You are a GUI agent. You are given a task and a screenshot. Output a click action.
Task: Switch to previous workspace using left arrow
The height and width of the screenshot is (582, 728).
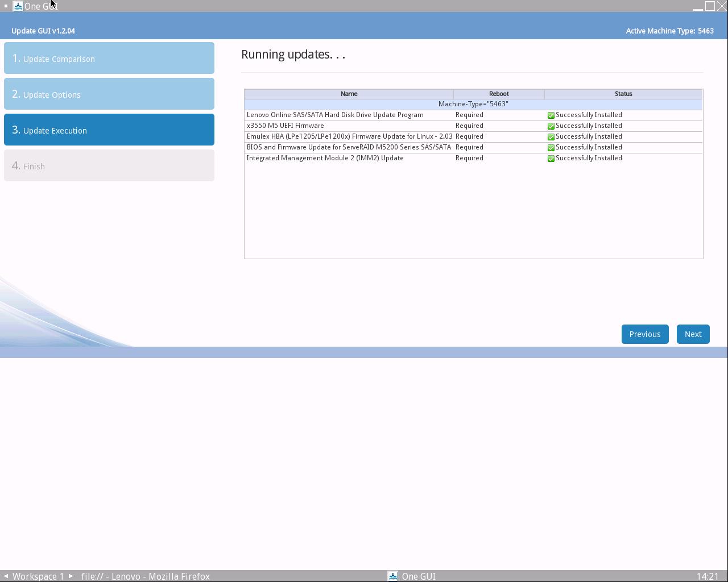click(6, 576)
